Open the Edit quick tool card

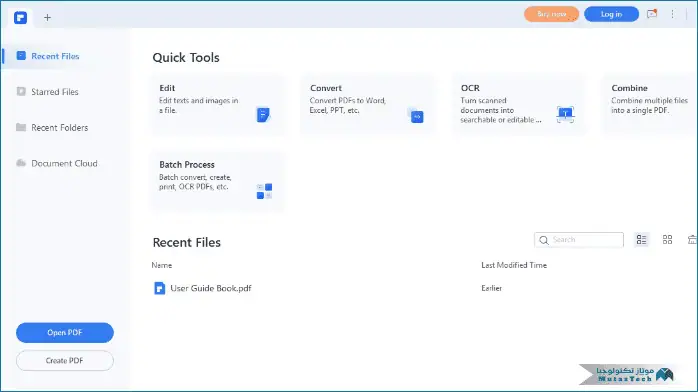point(218,105)
